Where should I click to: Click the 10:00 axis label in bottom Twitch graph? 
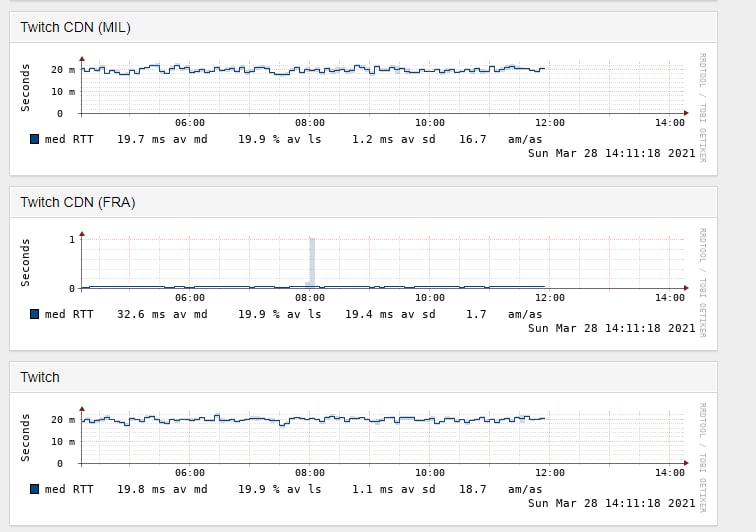(x=430, y=473)
